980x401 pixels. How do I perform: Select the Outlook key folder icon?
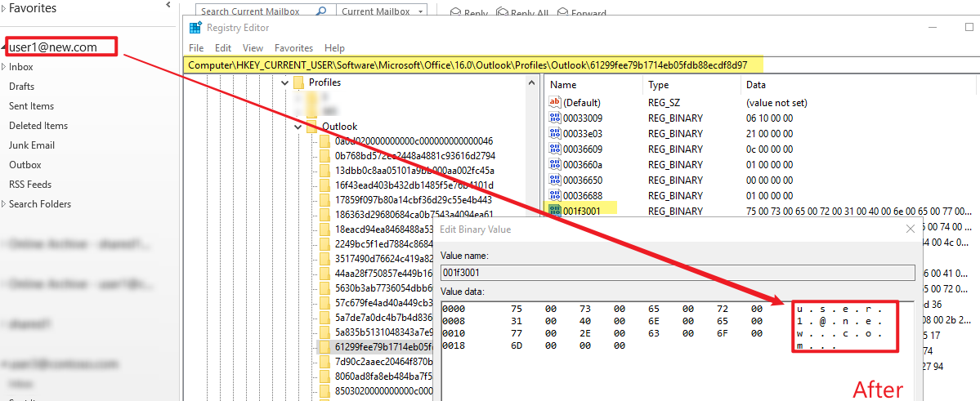[x=311, y=126]
